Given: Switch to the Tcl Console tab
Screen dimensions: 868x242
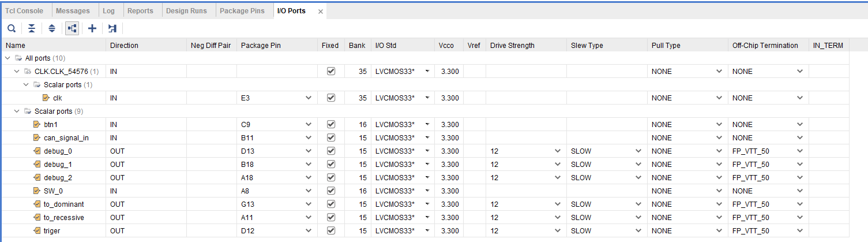Looking at the screenshot, I should pyautogui.click(x=24, y=11).
